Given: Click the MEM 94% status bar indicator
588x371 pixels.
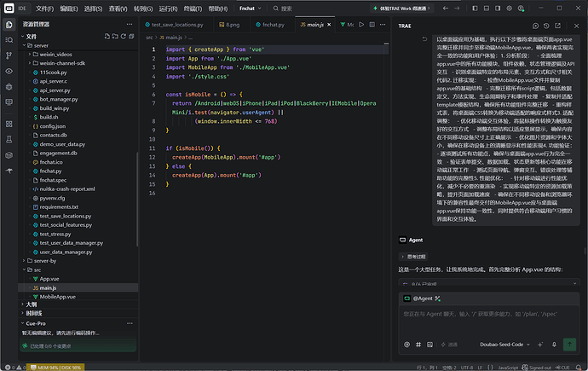Looking at the screenshot, I should (56, 368).
